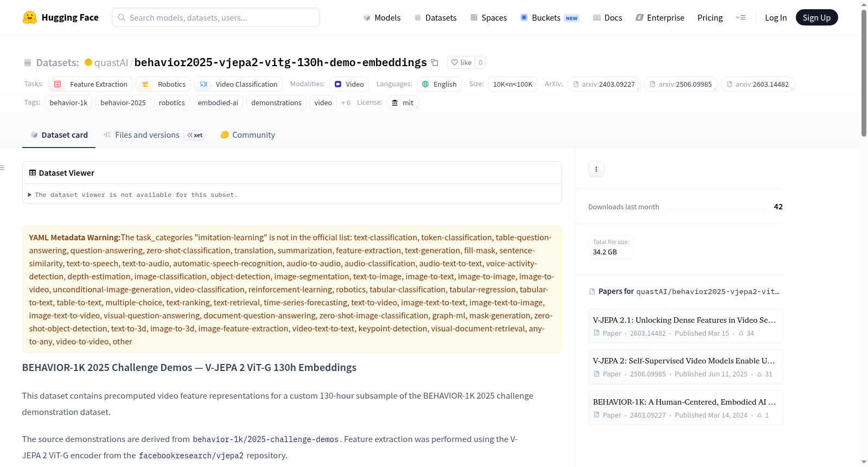Open the three-dot options menu in sidebar
868x467 pixels.
point(596,169)
